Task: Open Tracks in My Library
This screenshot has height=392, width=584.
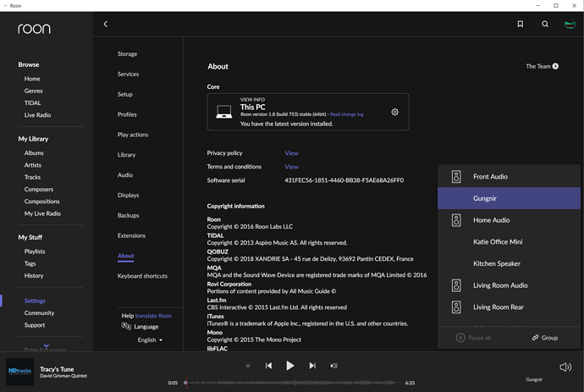Action: [x=32, y=177]
